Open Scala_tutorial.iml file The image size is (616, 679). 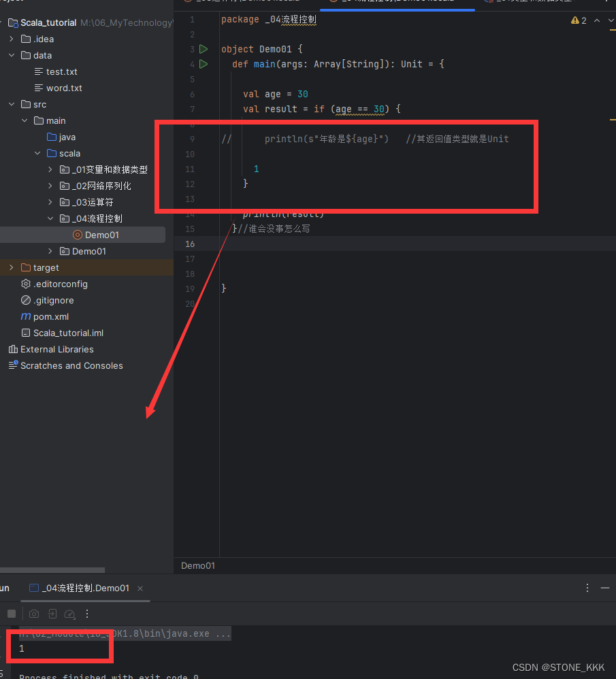(x=63, y=333)
